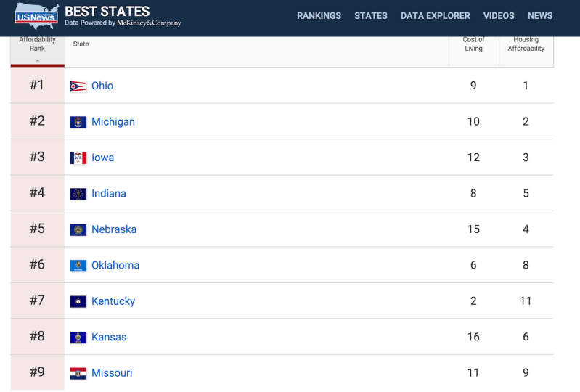Sort table by Cost of Living column

473,44
